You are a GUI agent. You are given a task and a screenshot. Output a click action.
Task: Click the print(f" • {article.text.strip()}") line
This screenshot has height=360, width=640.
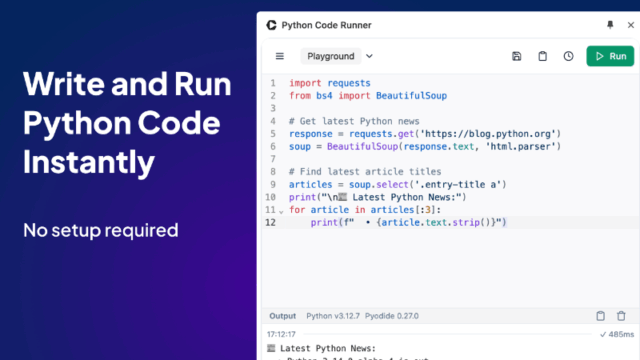click(408, 222)
